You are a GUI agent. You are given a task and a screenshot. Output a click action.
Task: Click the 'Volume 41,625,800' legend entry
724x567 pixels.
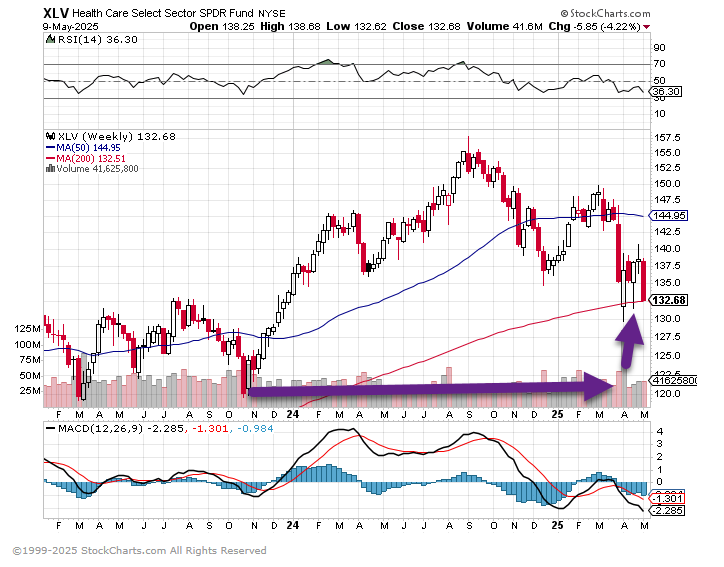(97, 169)
